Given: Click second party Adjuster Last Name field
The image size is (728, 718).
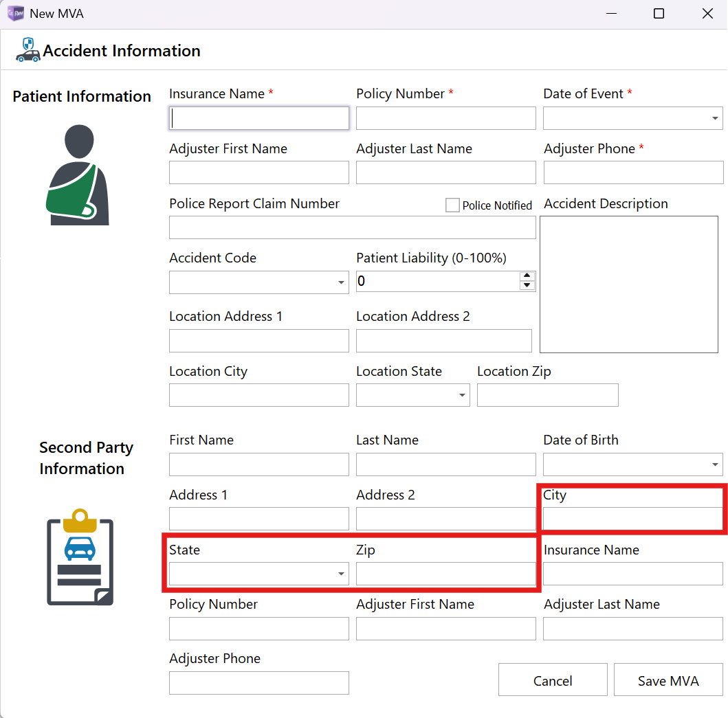Looking at the screenshot, I should [x=633, y=629].
